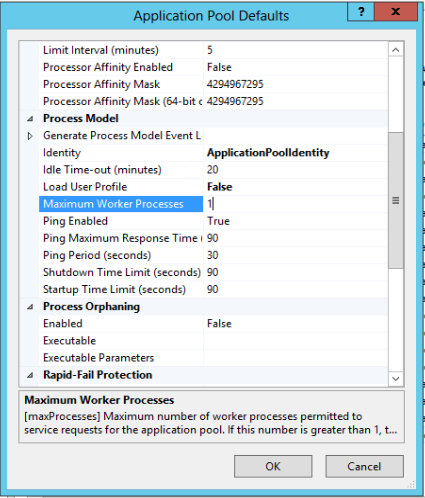The height and width of the screenshot is (498, 425).
Task: Click the scroll up arrow
Action: (x=396, y=50)
